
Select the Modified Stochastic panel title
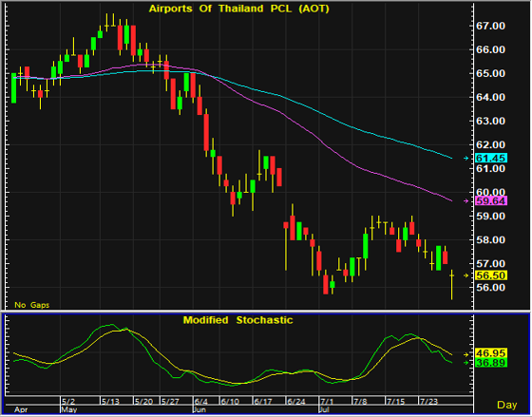[x=237, y=320]
